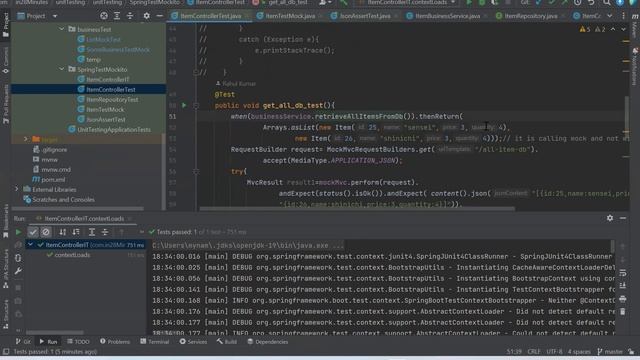Select opened file target icon in Project panel

pyautogui.click(x=104, y=16)
